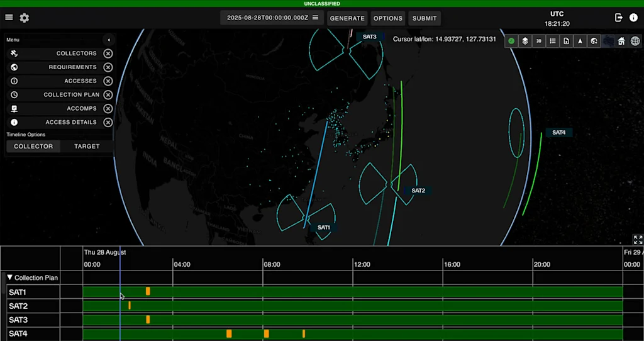Open the list view icon in map toolbar
Screen dimensions: 644x341
click(x=553, y=41)
